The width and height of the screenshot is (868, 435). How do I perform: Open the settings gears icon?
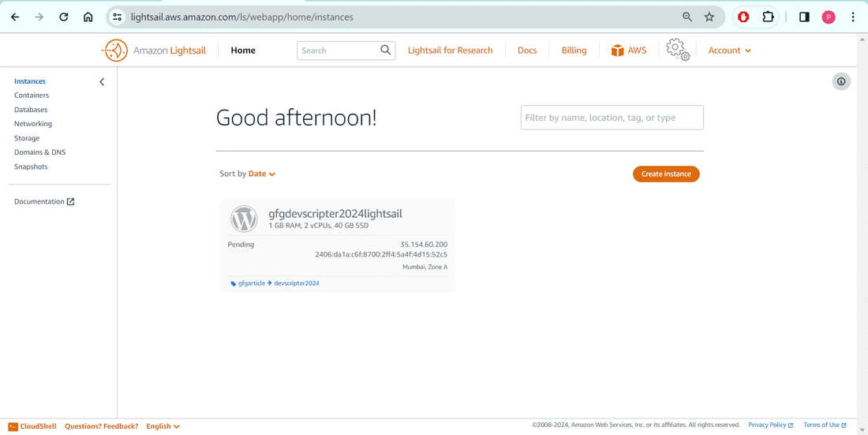pyautogui.click(x=678, y=50)
